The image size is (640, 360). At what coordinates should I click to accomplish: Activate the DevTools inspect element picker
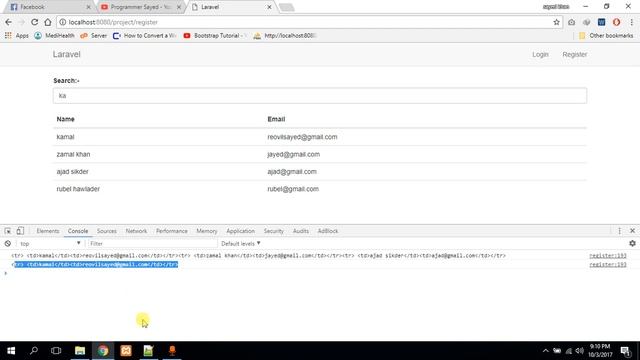click(x=8, y=231)
